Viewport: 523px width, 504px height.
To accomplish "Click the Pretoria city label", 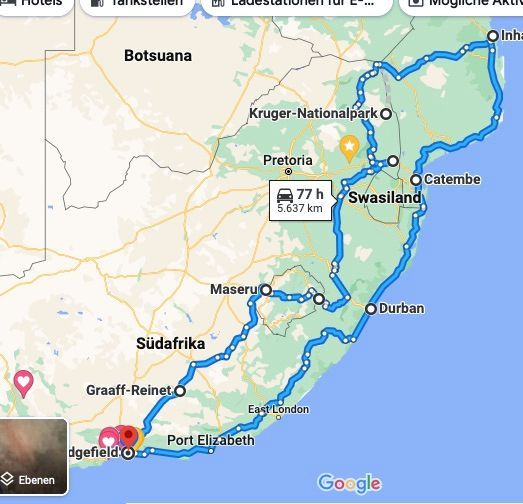I will click(288, 160).
